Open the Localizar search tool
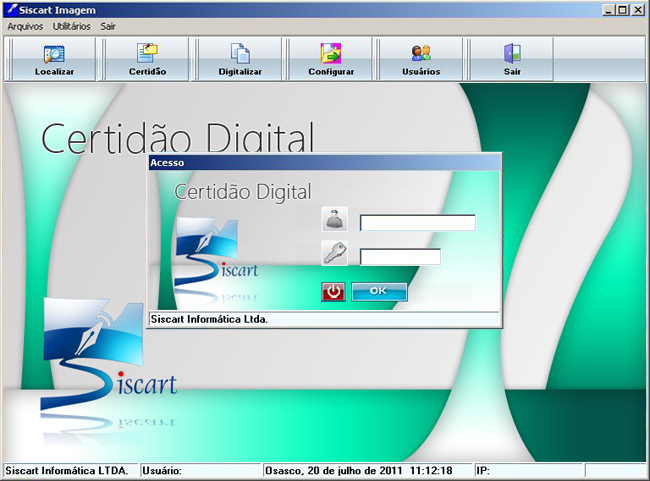The height and width of the screenshot is (481, 650). pyautogui.click(x=54, y=59)
